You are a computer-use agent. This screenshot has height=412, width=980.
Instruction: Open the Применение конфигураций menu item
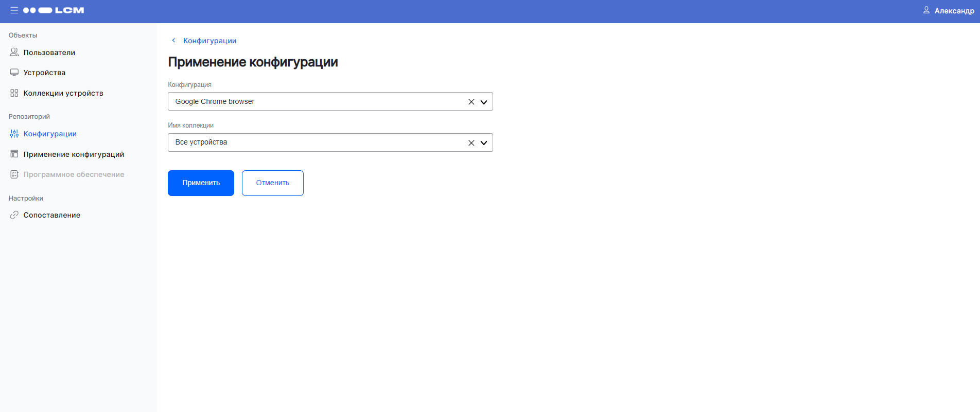(74, 154)
